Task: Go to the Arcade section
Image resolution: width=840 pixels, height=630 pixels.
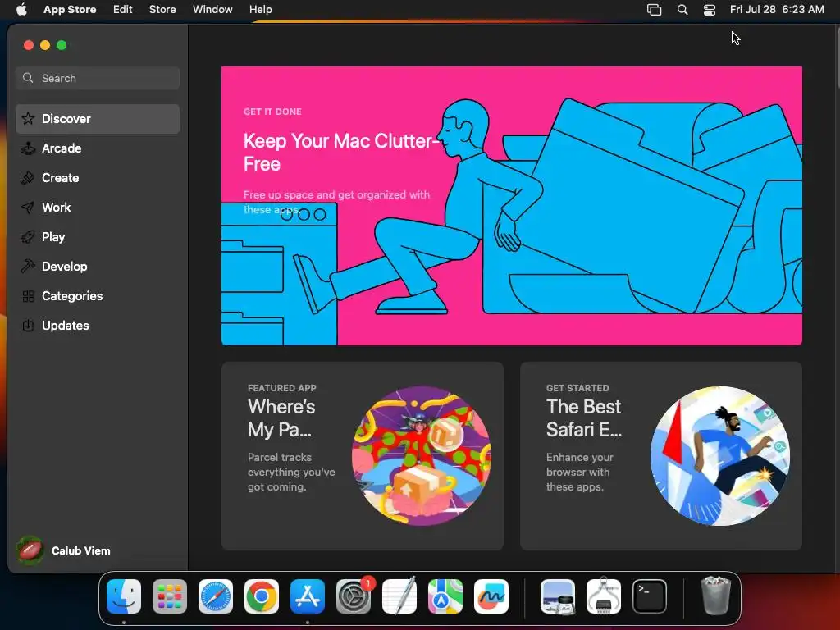Action: pyautogui.click(x=98, y=148)
